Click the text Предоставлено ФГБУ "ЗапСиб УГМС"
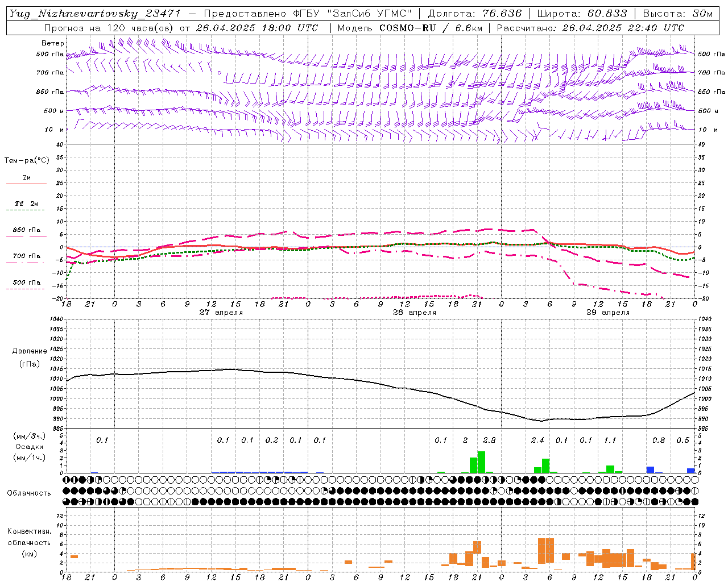 point(307,14)
